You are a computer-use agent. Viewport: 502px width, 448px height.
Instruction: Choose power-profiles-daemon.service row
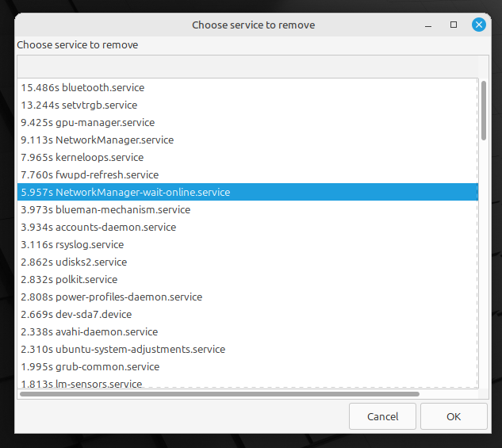click(247, 297)
